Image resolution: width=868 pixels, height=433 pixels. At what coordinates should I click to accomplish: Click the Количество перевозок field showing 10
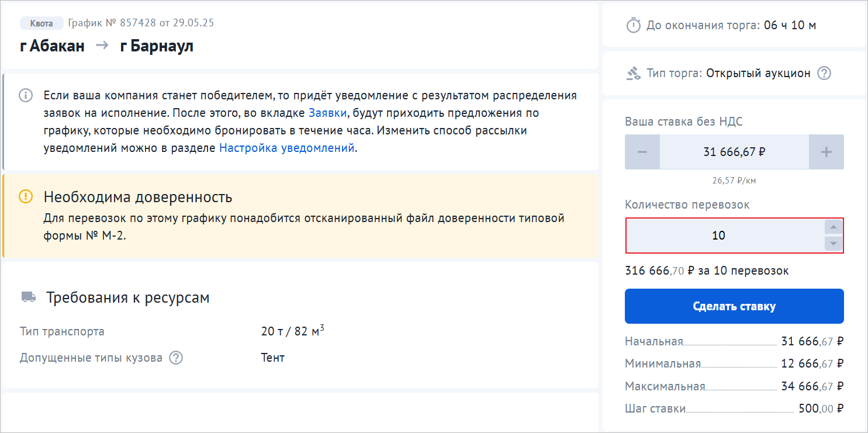point(735,235)
